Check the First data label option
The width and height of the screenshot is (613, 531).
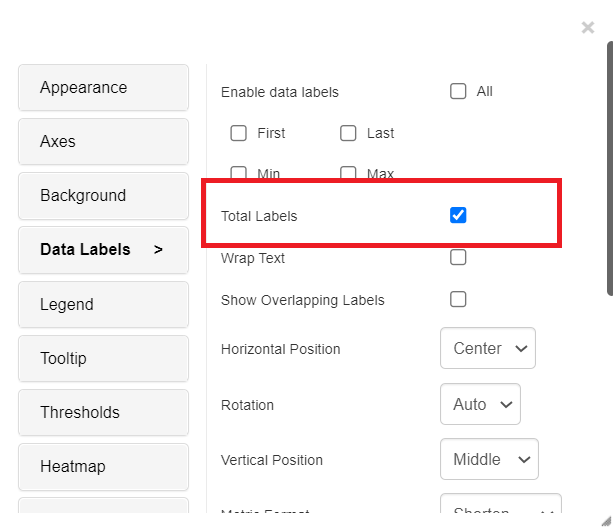tap(239, 133)
